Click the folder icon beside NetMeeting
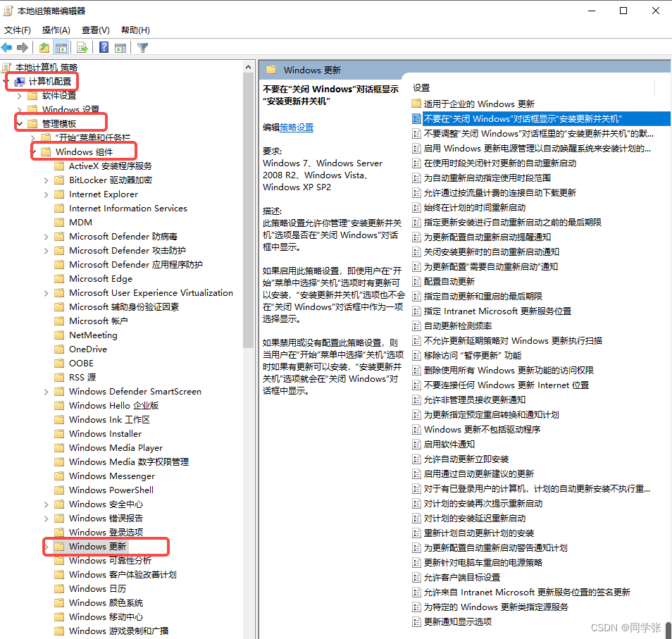 (x=60, y=335)
